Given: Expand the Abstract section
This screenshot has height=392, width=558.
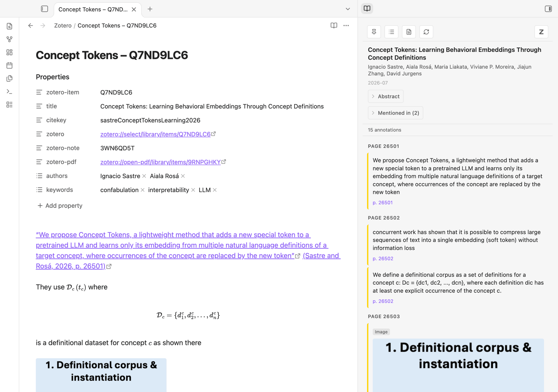Looking at the screenshot, I should pyautogui.click(x=386, y=97).
